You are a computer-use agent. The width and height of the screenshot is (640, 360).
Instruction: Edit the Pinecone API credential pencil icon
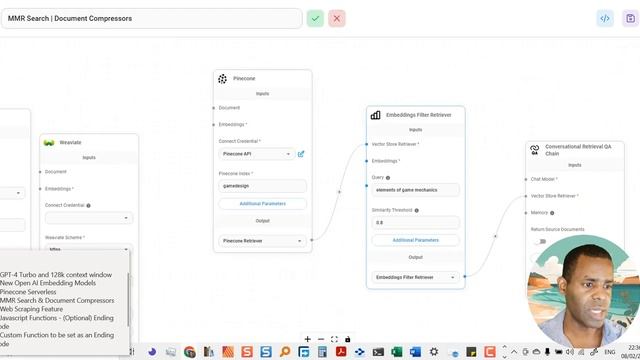pyautogui.click(x=301, y=154)
